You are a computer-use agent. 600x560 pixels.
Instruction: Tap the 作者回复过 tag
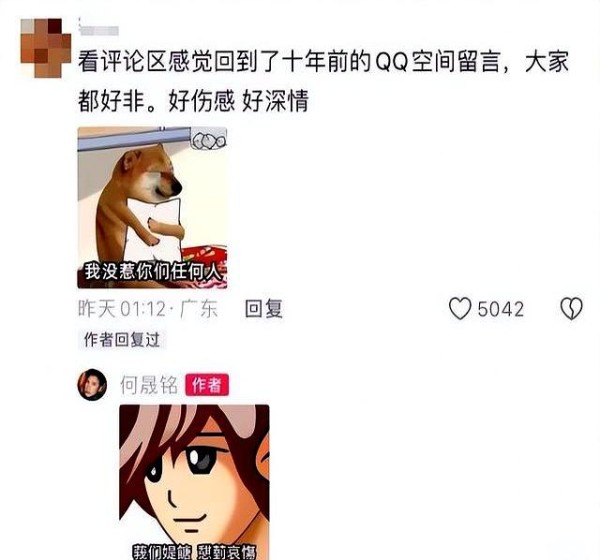(x=122, y=340)
